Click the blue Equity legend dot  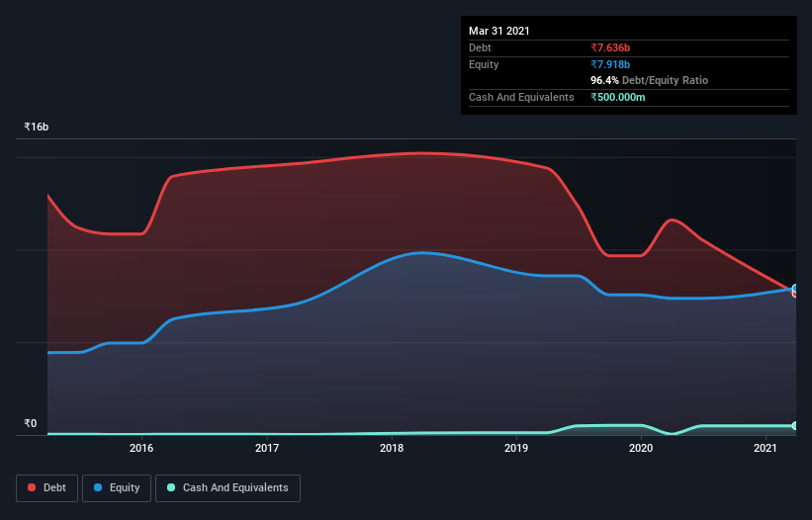click(98, 487)
